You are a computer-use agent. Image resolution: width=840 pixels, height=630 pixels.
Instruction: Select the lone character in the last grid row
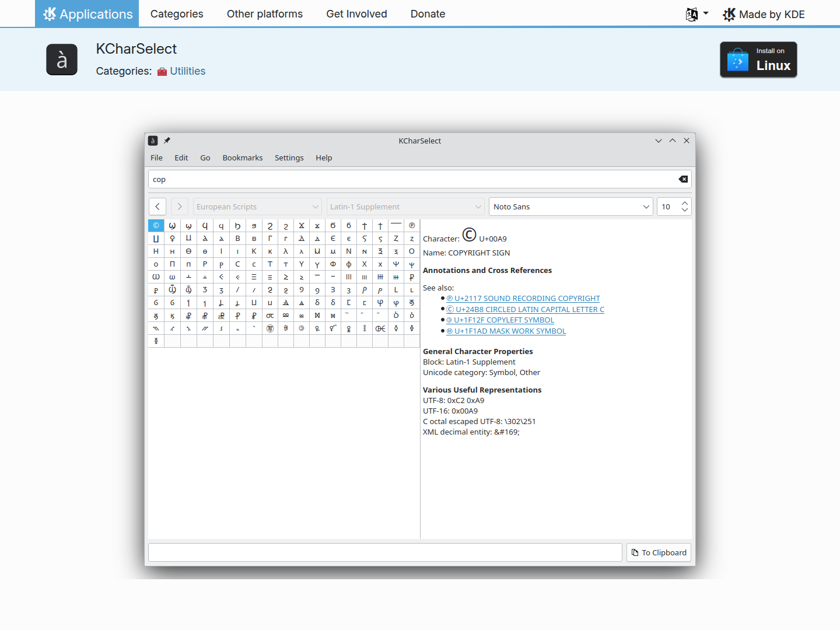pyautogui.click(x=156, y=341)
